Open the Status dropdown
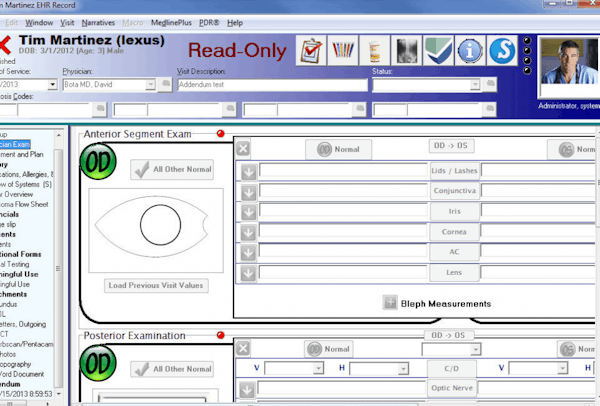600x406 pixels. (475, 85)
